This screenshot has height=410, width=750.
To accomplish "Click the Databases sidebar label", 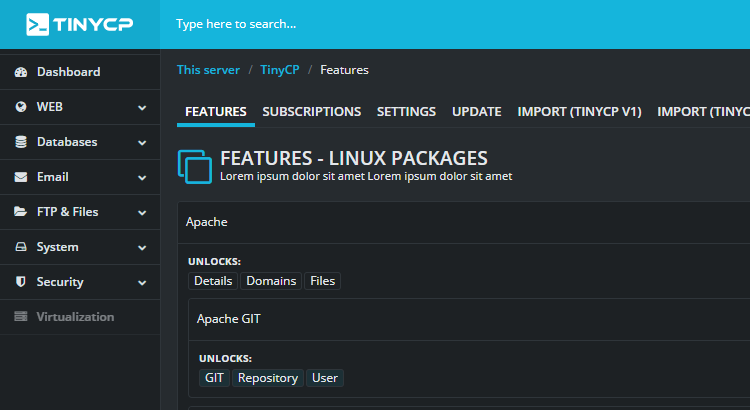I will pyautogui.click(x=67, y=142).
